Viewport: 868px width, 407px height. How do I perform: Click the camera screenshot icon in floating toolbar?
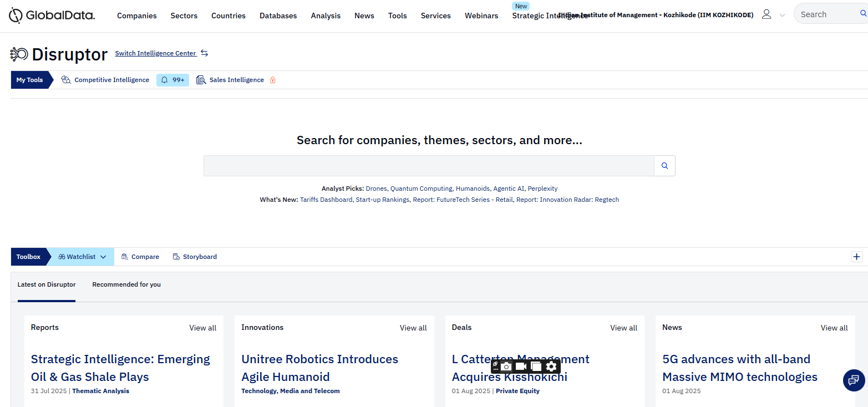(x=506, y=367)
